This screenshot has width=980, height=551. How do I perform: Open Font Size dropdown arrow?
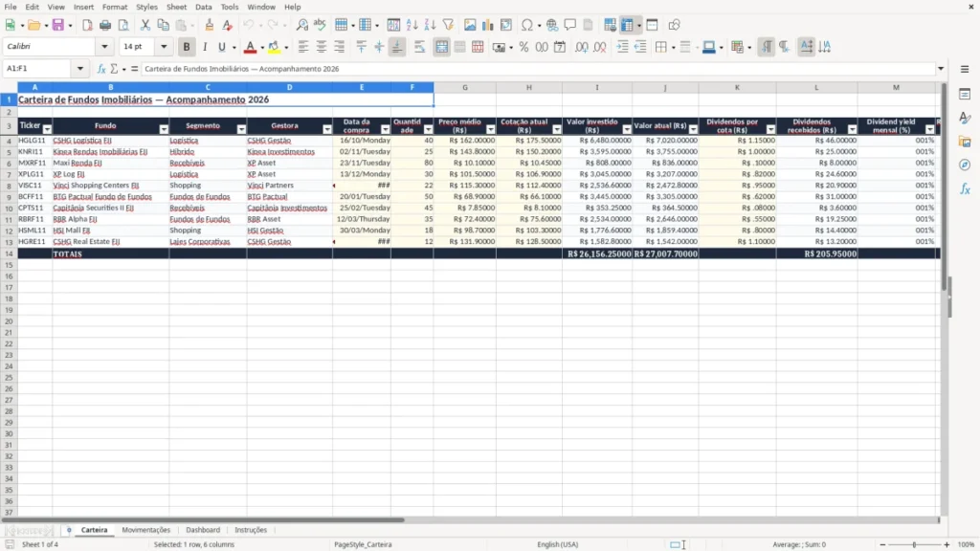click(164, 47)
